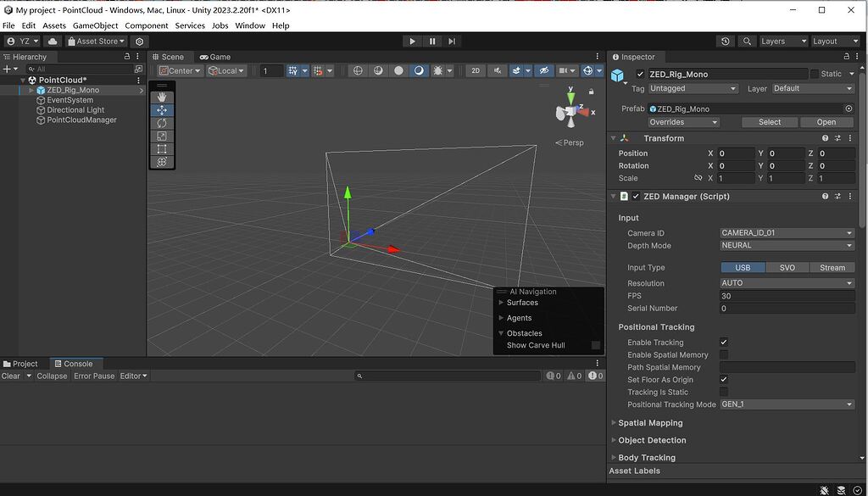Switch the Scene view to 2D mode
Screen dimensions: 868x496
[x=476, y=70]
